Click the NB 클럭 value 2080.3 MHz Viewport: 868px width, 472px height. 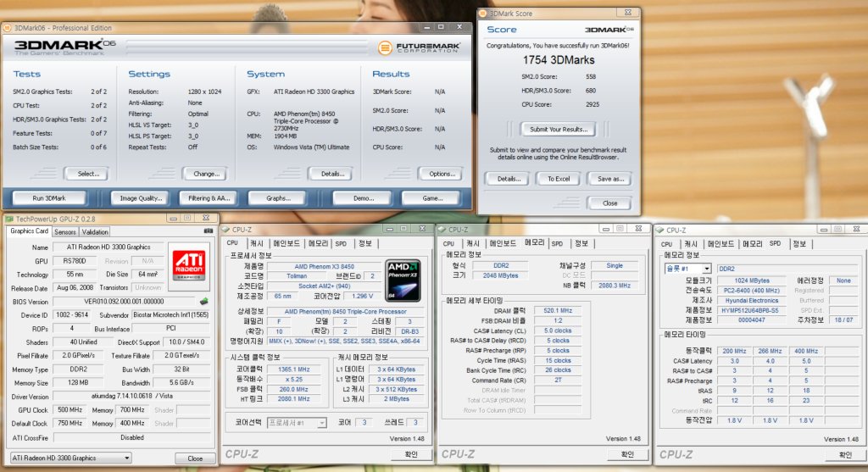pyautogui.click(x=615, y=286)
